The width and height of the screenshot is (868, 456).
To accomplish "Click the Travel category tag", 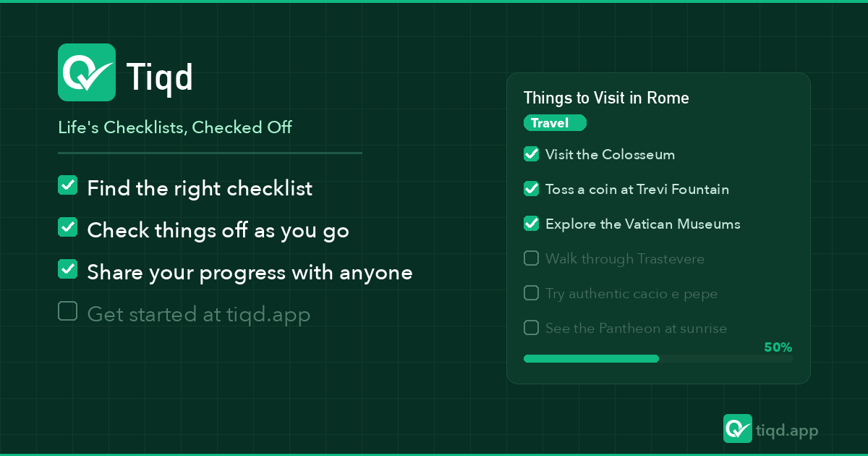I will [555, 123].
